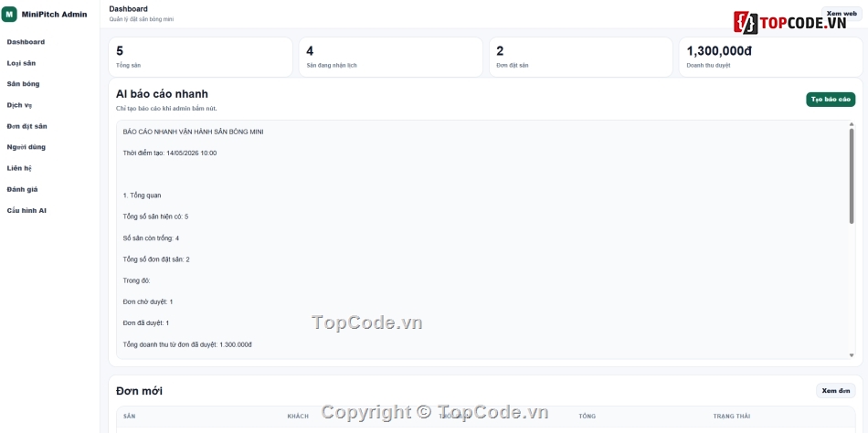Click 'Tổng số sân hiện có: 5'

tap(155, 216)
